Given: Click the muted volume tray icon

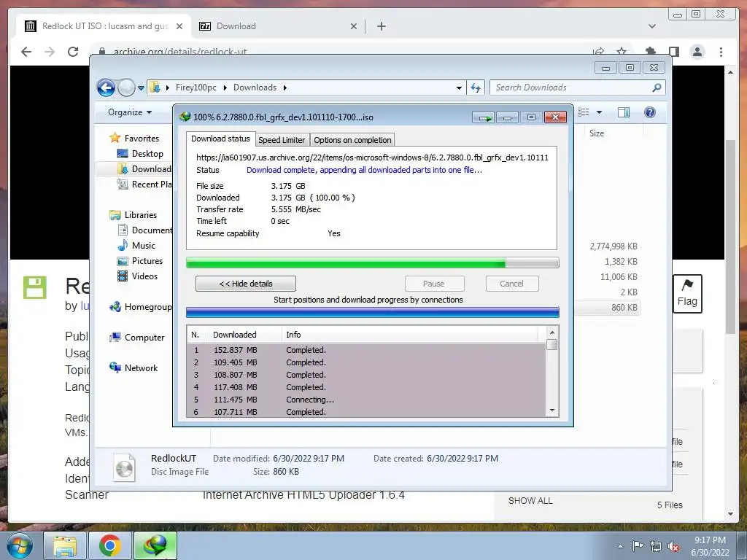Looking at the screenshot, I should pos(673,546).
